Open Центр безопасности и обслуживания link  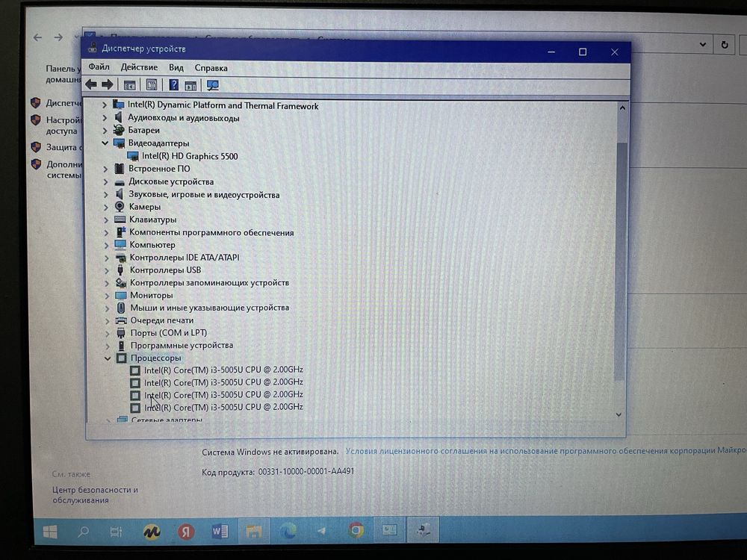(x=95, y=495)
